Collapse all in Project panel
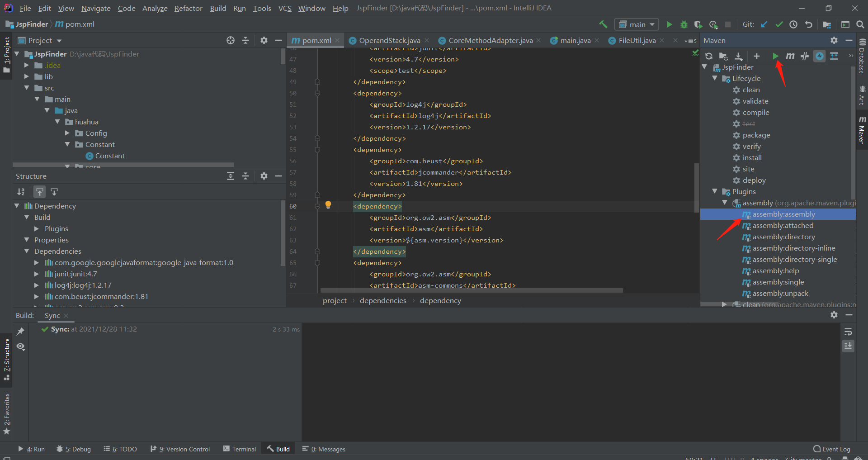The image size is (868, 460). tap(245, 40)
